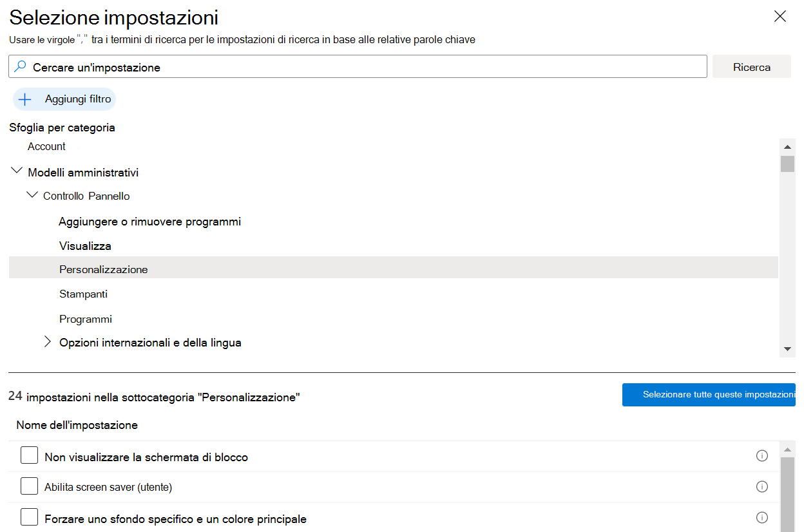
Task: Check Non visualizzare la schermata di blocco
Action: click(x=29, y=455)
